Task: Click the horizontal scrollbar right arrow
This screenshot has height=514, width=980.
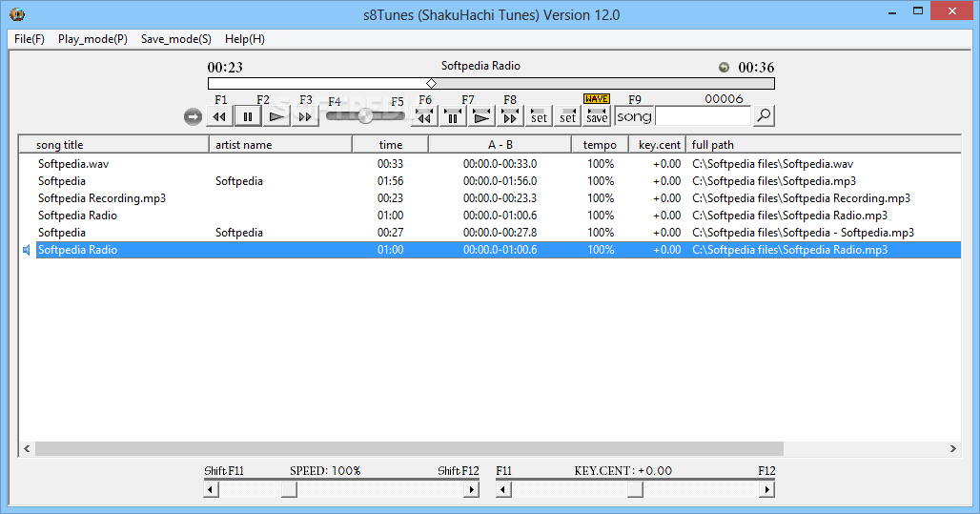Action: coord(952,448)
